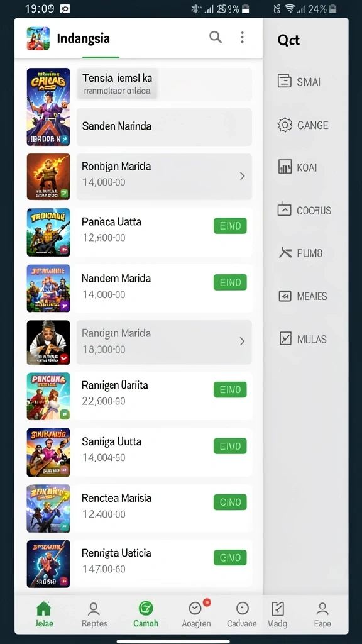Viewport: 362px width, 644px height.
Task: Tap green button for Renctea Marisia
Action: tap(230, 502)
